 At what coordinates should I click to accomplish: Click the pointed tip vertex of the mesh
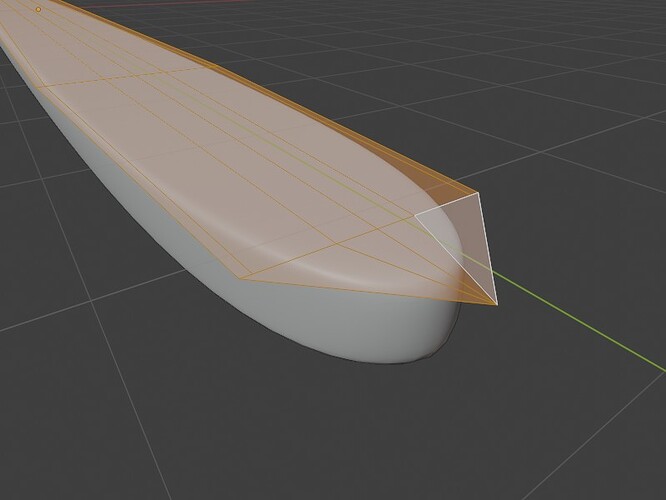497,305
